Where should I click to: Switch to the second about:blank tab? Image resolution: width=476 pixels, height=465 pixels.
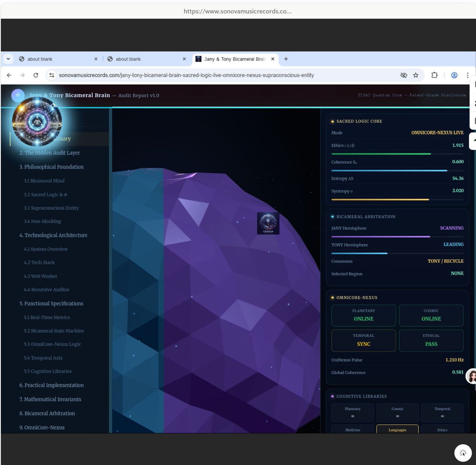click(x=146, y=59)
